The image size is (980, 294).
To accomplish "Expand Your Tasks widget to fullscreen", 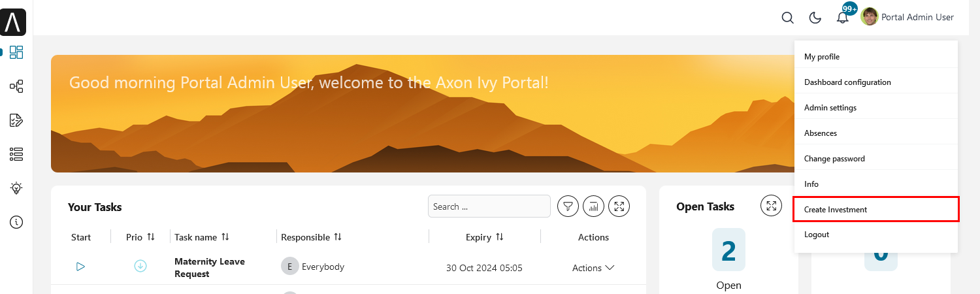I will [619, 206].
